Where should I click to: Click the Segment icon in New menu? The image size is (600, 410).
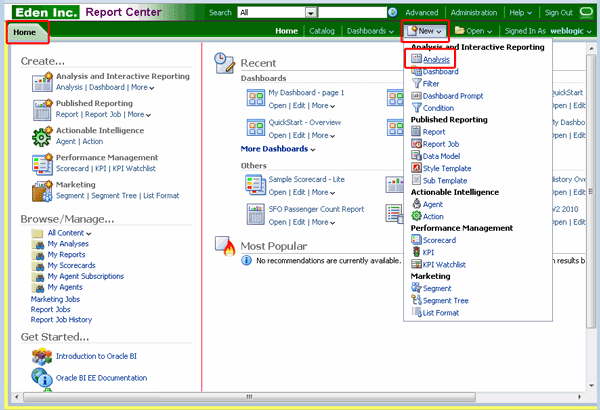tap(416, 287)
